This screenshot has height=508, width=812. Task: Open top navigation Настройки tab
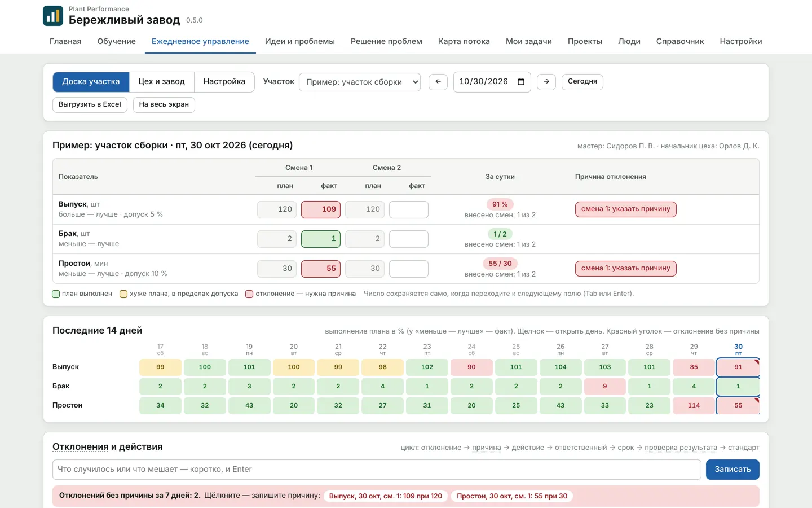click(741, 41)
